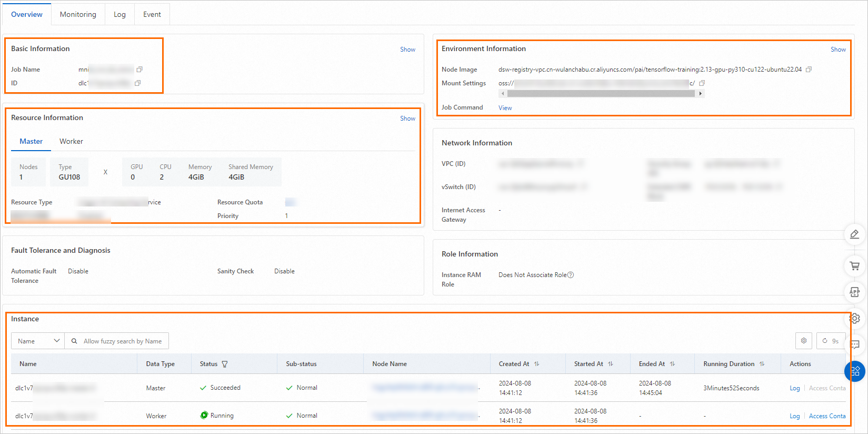The height and width of the screenshot is (434, 868).
Task: Copy the job ID value
Action: pos(138,83)
